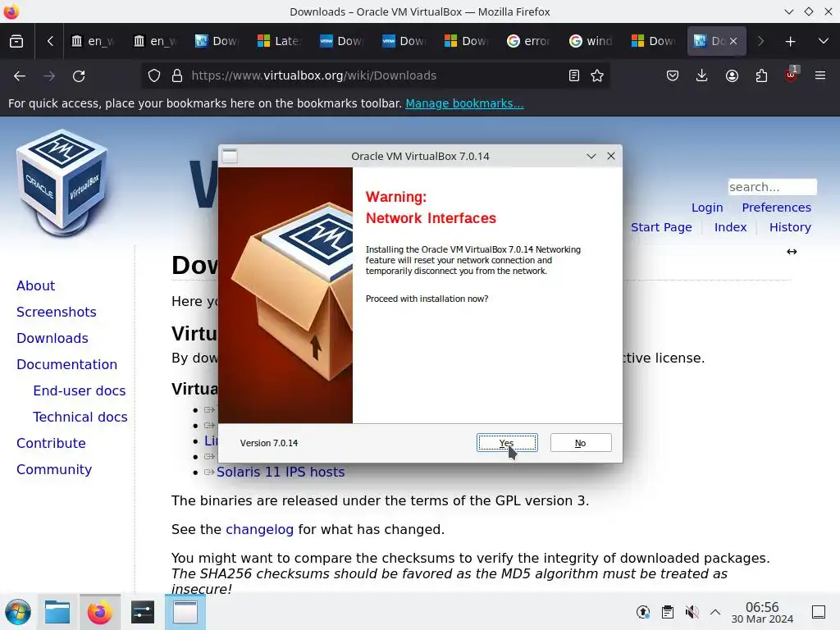This screenshot has width=840, height=630.
Task: Toggle reader view icon in address bar
Action: (x=573, y=75)
